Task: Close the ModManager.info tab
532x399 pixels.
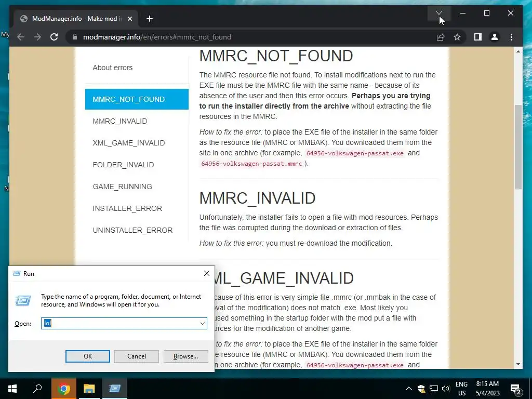Action: (x=129, y=19)
